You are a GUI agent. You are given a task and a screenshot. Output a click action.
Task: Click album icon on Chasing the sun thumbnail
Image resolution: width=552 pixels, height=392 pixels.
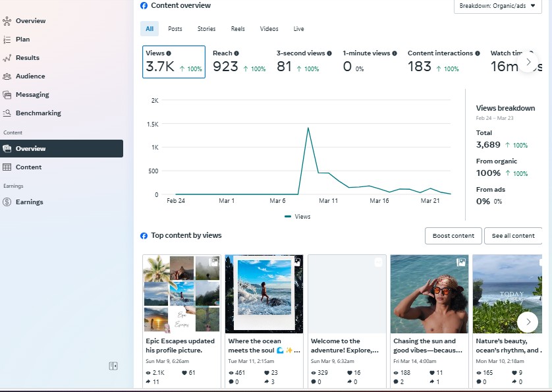461,262
